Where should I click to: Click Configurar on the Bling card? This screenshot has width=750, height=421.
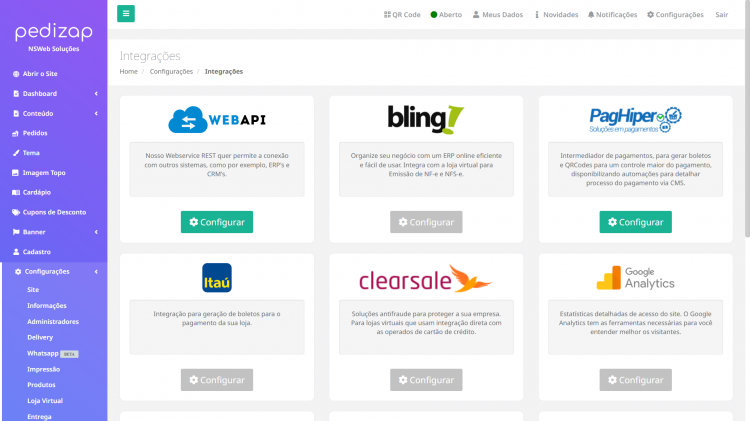426,222
